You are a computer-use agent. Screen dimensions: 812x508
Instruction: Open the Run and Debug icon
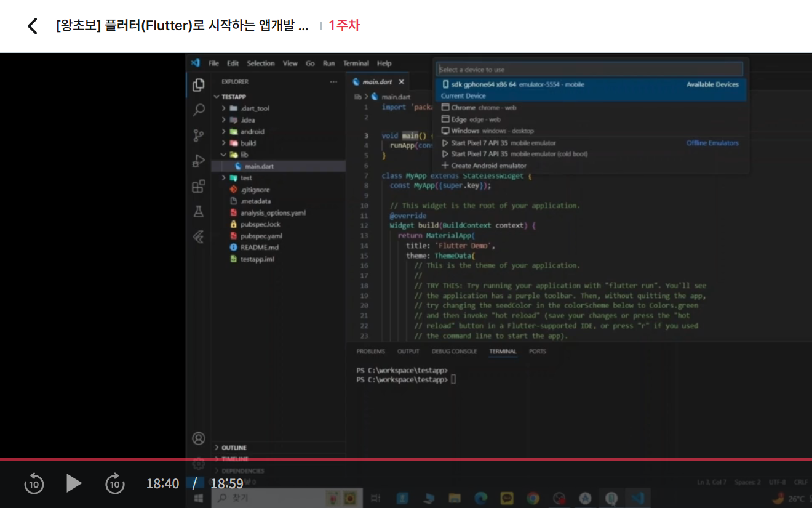tap(198, 161)
